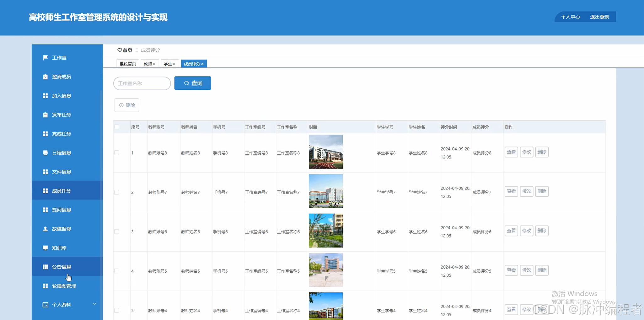Click 查看 for the 教师账号6 row
The height and width of the screenshot is (320, 644).
[511, 231]
